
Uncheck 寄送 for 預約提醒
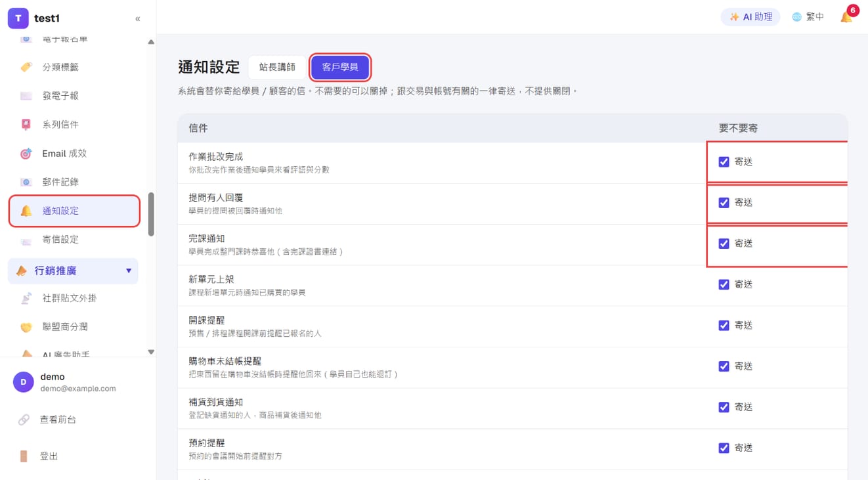(724, 448)
